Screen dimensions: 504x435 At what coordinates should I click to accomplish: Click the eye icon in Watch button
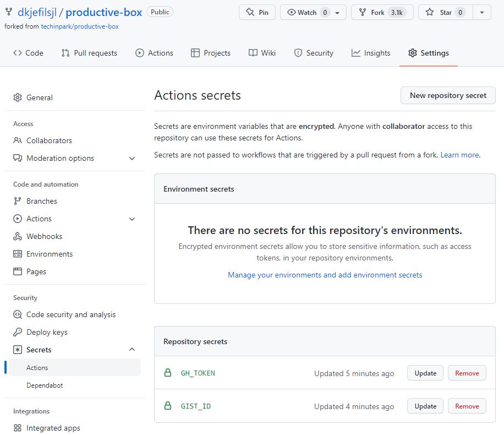[291, 12]
